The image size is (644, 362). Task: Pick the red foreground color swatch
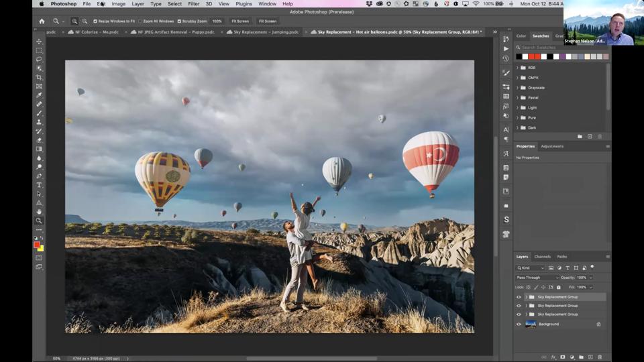point(37,245)
